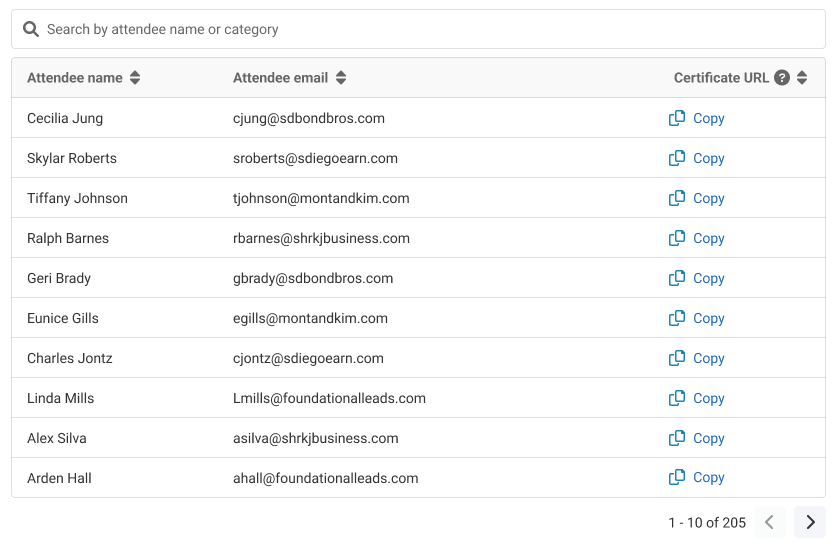Copy certificate URL for Cecilia Jung

(697, 118)
